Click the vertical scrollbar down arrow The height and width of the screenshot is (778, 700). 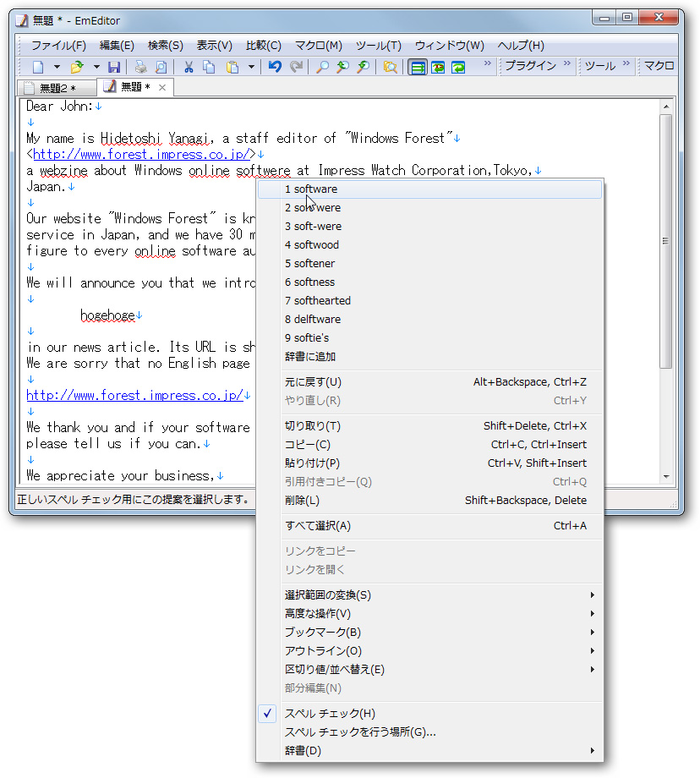pyautogui.click(x=666, y=477)
